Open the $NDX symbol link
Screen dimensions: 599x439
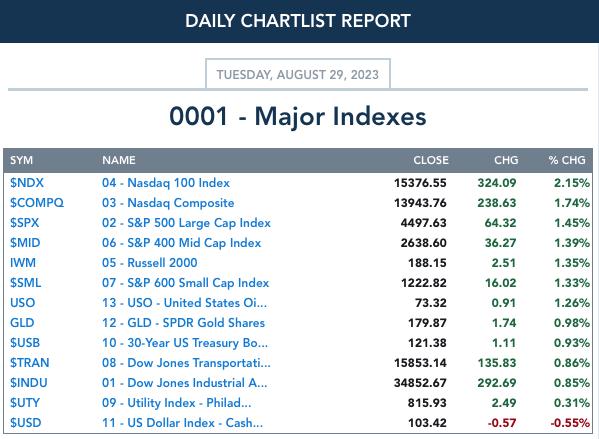[27, 183]
